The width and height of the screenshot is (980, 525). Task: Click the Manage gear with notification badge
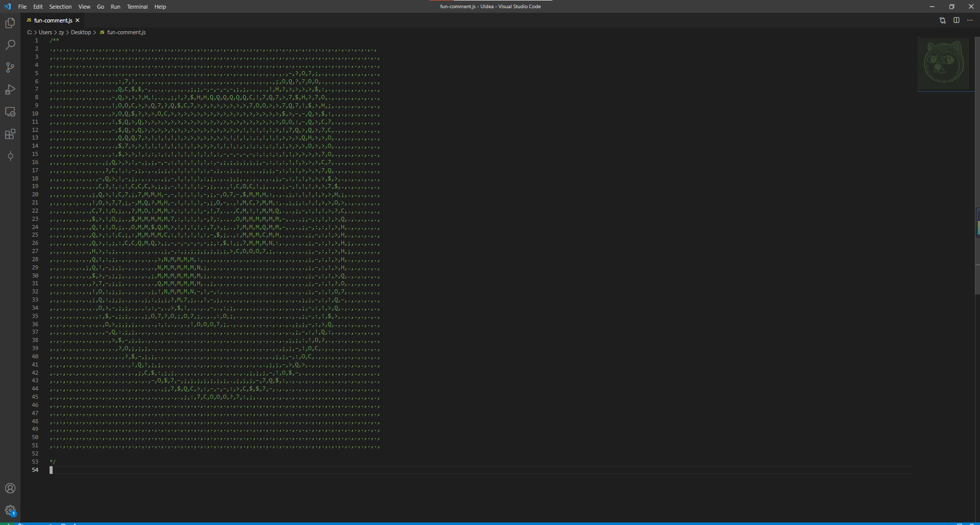click(x=10, y=510)
